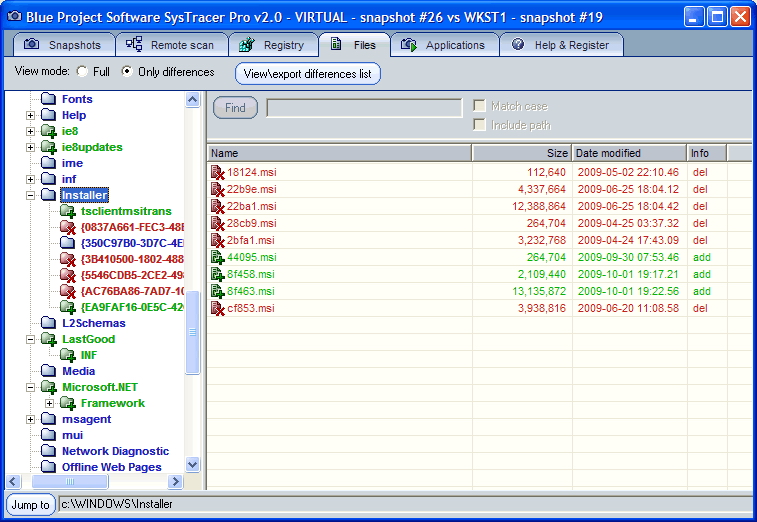Image resolution: width=757 pixels, height=522 pixels.
Task: Expand the Help folder node
Action: (31, 115)
